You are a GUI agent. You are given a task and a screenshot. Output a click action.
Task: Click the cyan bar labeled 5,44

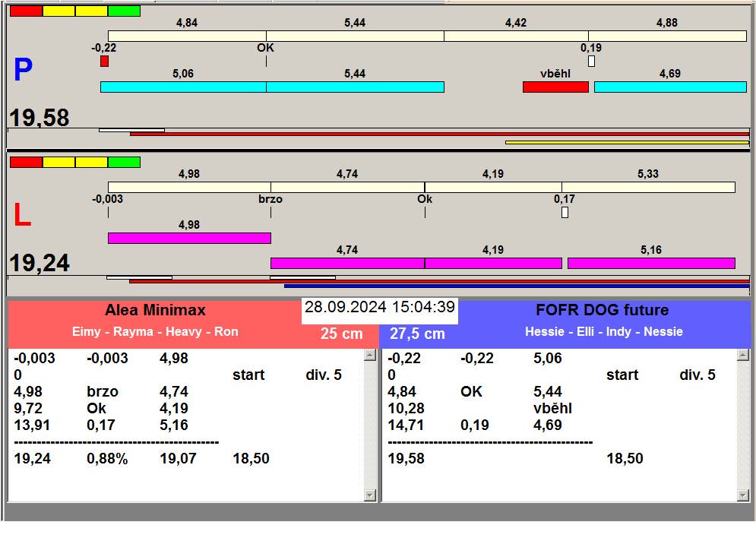coord(356,87)
